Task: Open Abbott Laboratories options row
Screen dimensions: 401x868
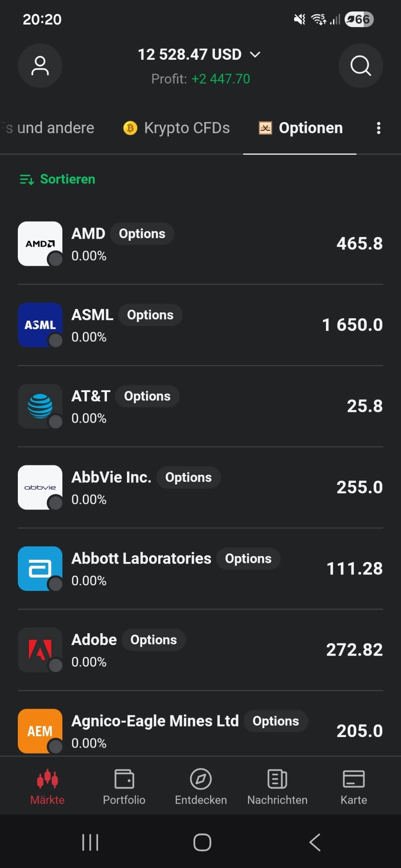Action: coord(200,569)
